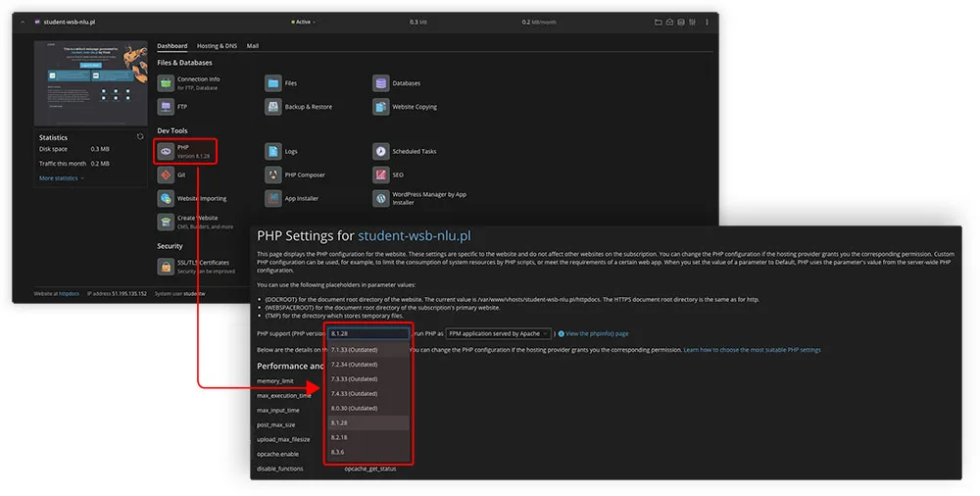Open the three-dot more menu in domain header

pos(707,22)
